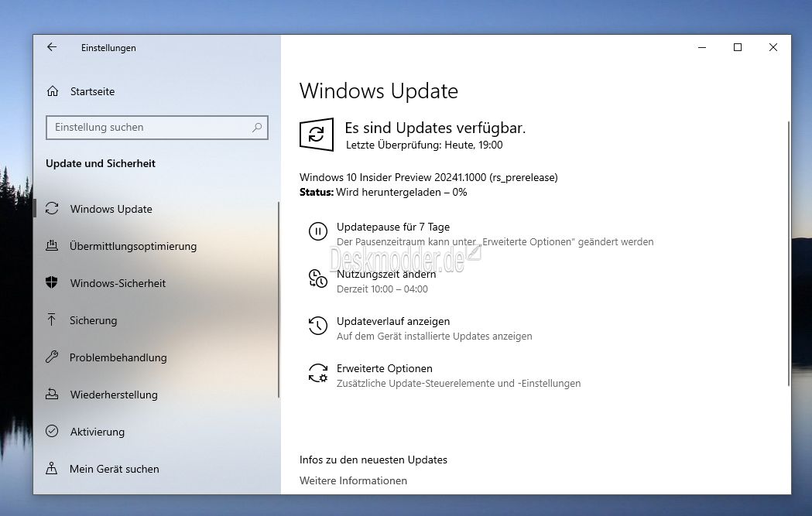Click the Übermittlungsoptimierung icon
The image size is (812, 516).
point(52,246)
